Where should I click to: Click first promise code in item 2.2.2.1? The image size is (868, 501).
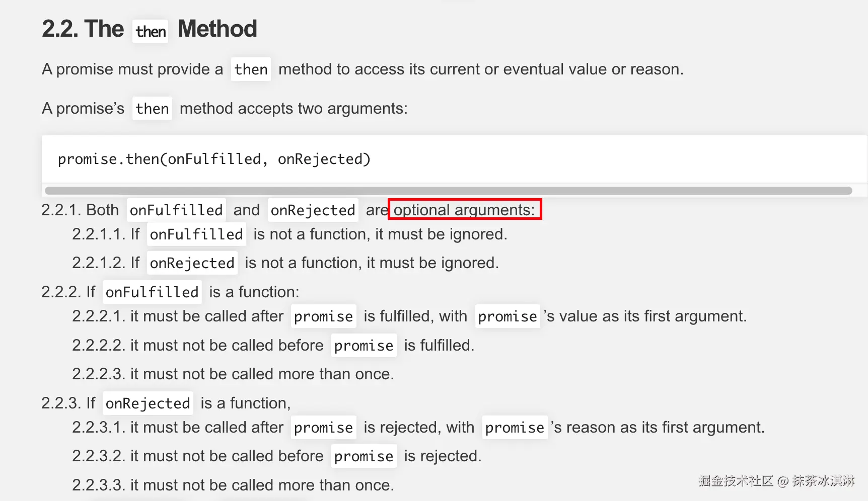[x=323, y=316]
